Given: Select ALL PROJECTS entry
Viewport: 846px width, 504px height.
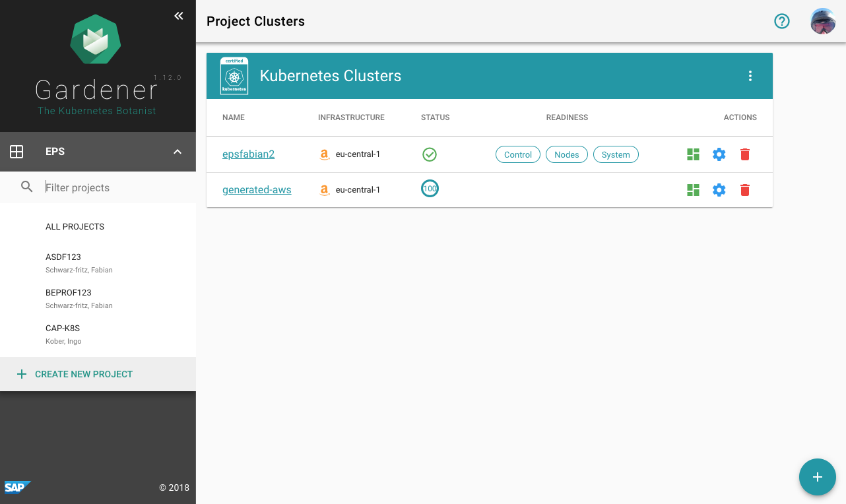Looking at the screenshot, I should click(98, 226).
